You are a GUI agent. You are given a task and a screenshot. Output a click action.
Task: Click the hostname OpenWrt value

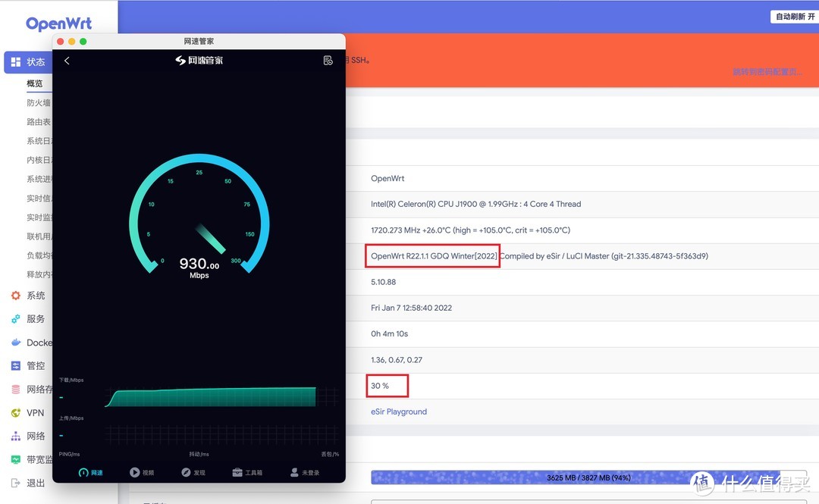tap(388, 179)
